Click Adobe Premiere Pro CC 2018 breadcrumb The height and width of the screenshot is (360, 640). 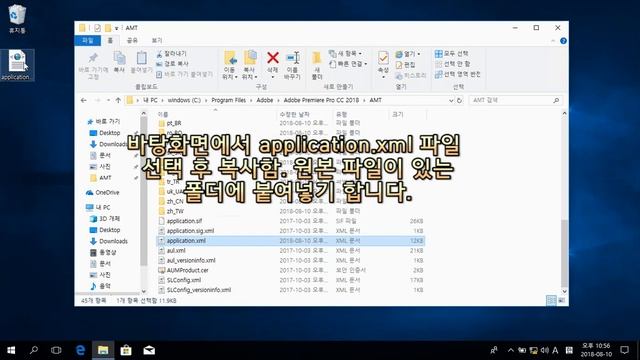(x=321, y=100)
